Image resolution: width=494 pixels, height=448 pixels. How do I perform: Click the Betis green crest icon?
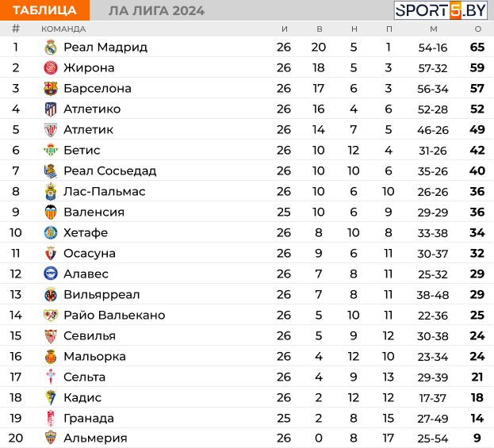point(51,150)
